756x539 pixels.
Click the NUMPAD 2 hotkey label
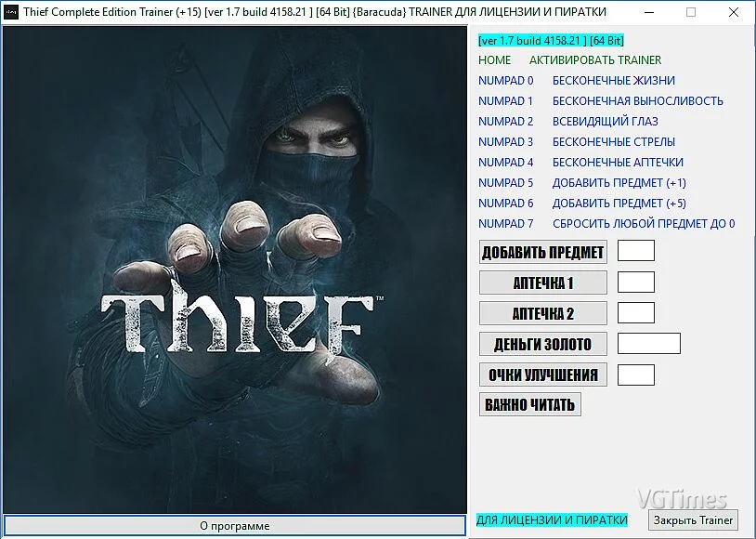[x=506, y=121]
